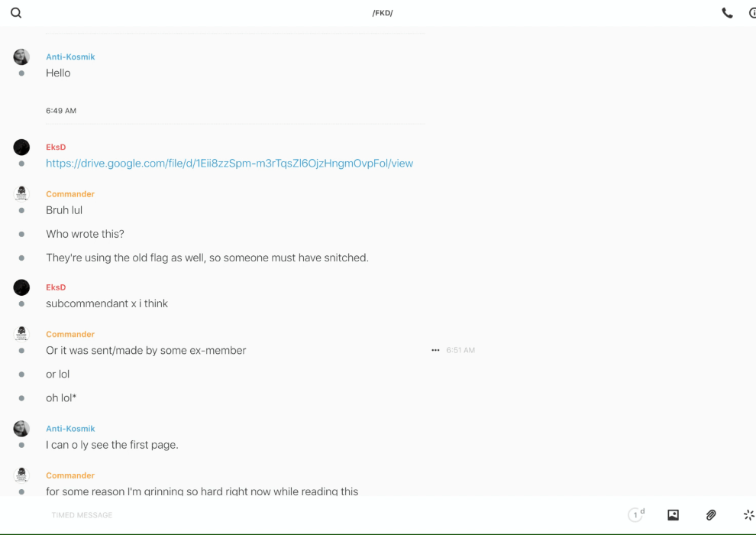This screenshot has width=756, height=535.
Task: Open the conversation info icon at top right
Action: 752,13
